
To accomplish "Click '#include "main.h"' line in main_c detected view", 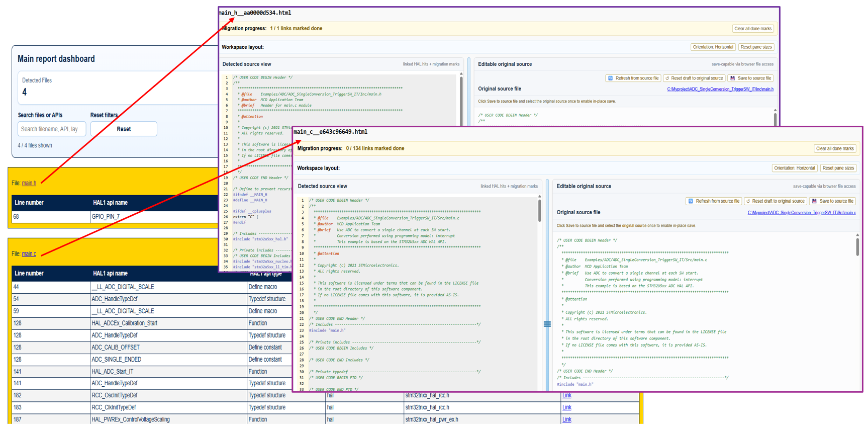I will pyautogui.click(x=327, y=330).
